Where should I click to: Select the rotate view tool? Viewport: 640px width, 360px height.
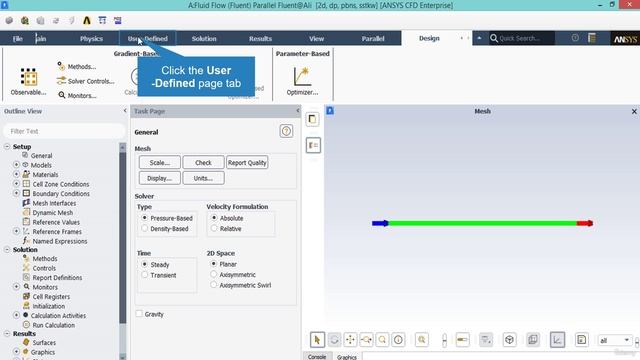(334, 340)
